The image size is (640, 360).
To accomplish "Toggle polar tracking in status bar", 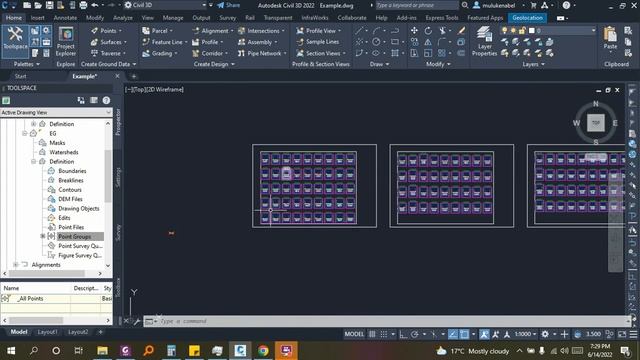I will (414, 334).
